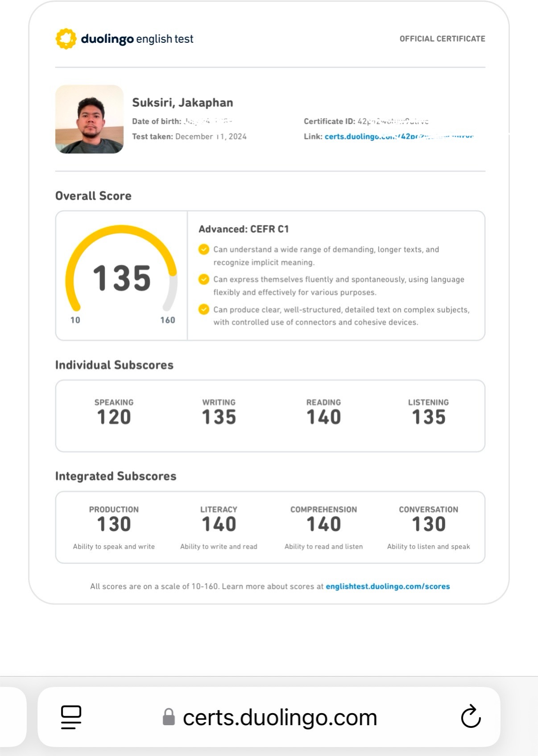Select the Speaking 120 subscore
The width and height of the screenshot is (538, 756).
114,412
